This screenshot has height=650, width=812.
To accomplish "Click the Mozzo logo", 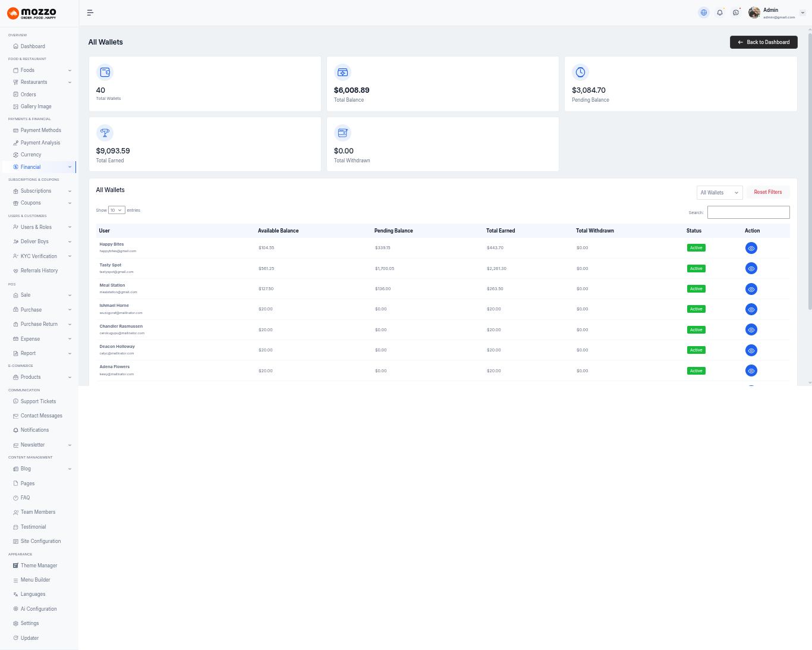I will [32, 13].
